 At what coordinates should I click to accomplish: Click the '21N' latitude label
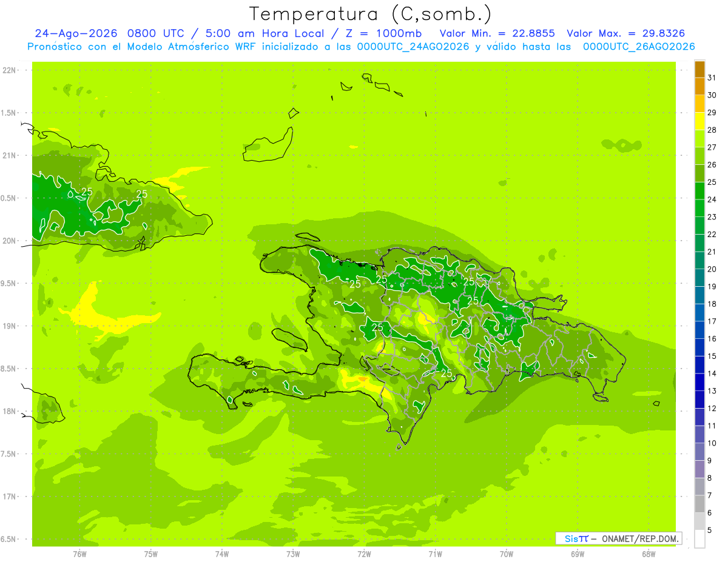click(10, 156)
